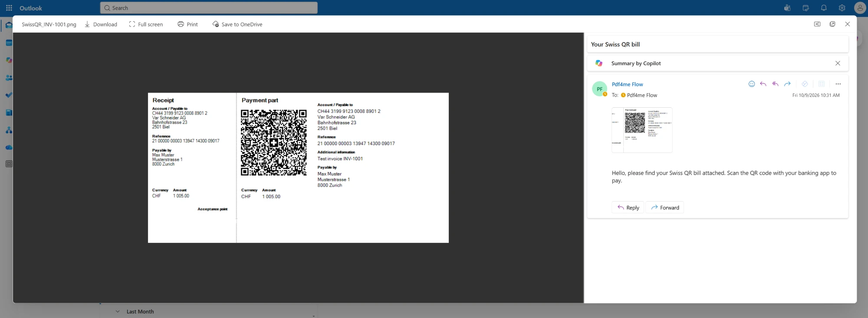Open OneDrive cloud icon in left rail
Image resolution: width=868 pixels, height=318 pixels.
tap(9, 147)
